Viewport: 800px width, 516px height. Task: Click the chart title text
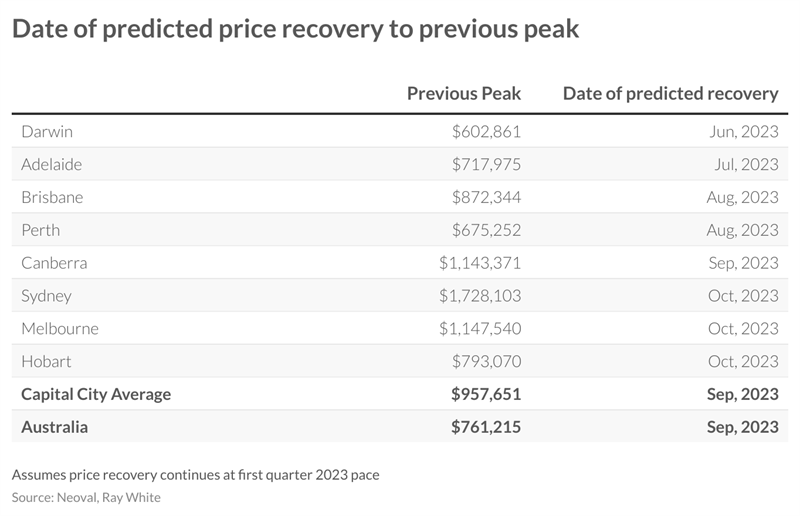(295, 29)
